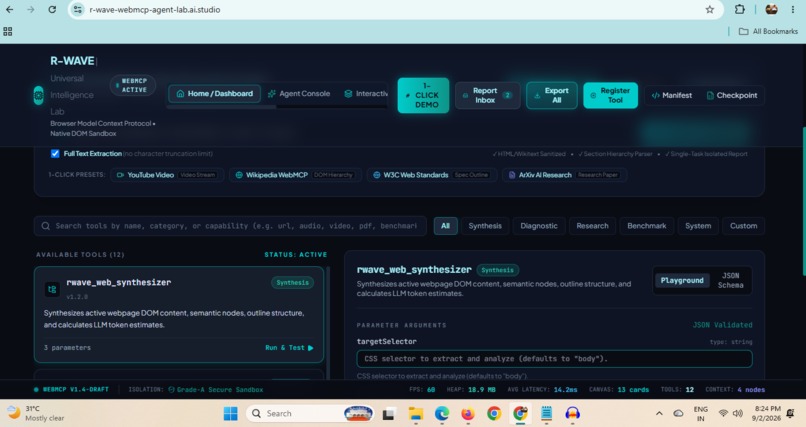806x427 pixels.
Task: Open Windows Start menu
Action: click(231, 413)
